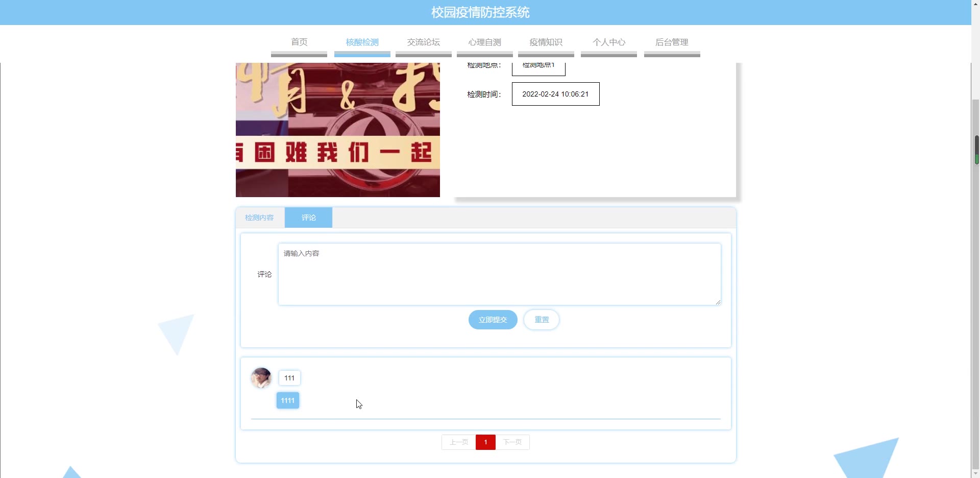The width and height of the screenshot is (980, 478).
Task: Click the resize handle of comment textarea
Action: point(718,302)
